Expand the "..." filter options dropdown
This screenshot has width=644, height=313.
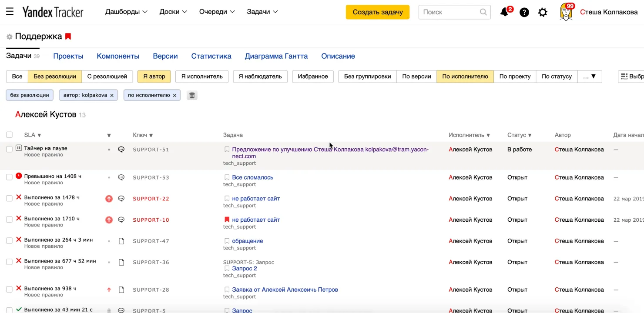pos(590,76)
